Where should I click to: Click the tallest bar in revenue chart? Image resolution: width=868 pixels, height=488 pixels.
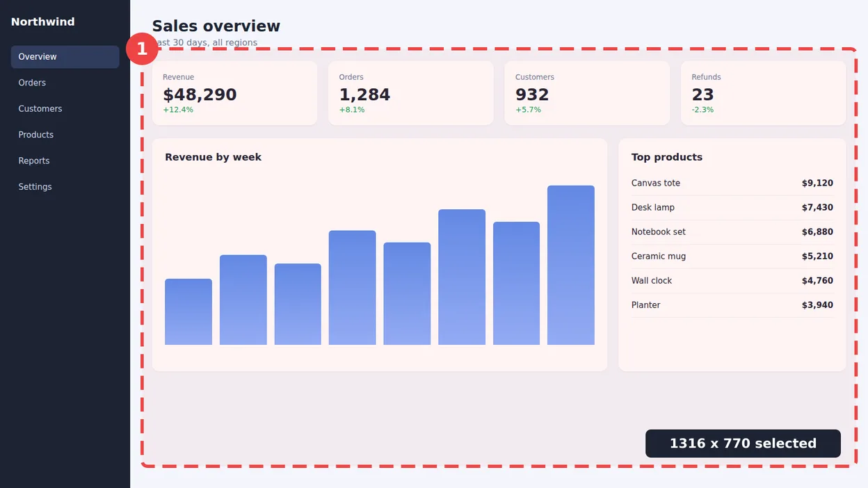pos(571,265)
